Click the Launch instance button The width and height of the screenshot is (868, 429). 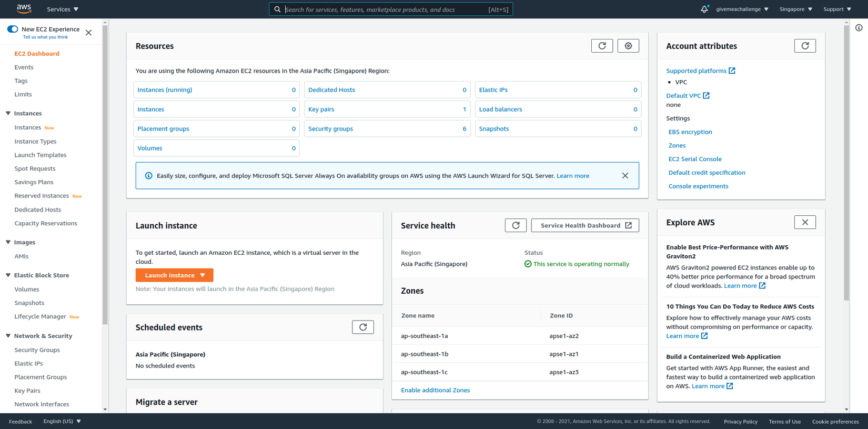tap(175, 275)
